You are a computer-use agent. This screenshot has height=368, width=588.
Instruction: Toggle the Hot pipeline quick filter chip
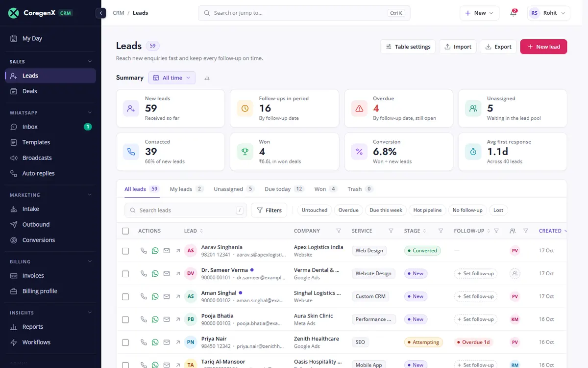point(427,210)
